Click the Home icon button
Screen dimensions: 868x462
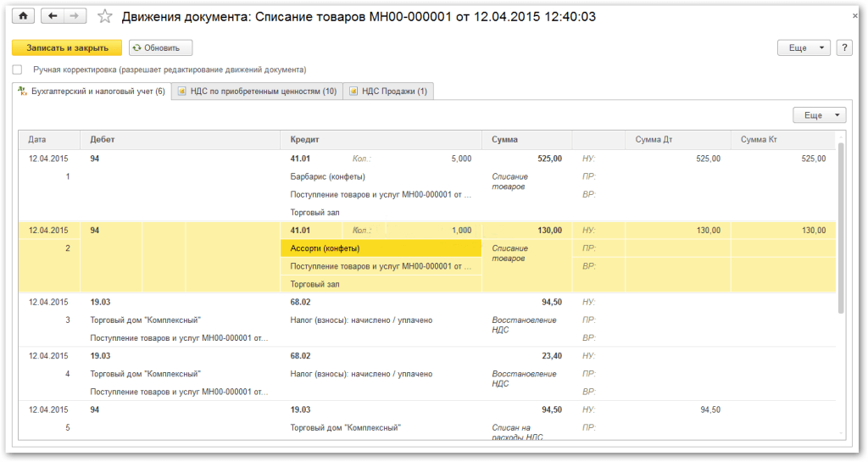click(x=22, y=16)
